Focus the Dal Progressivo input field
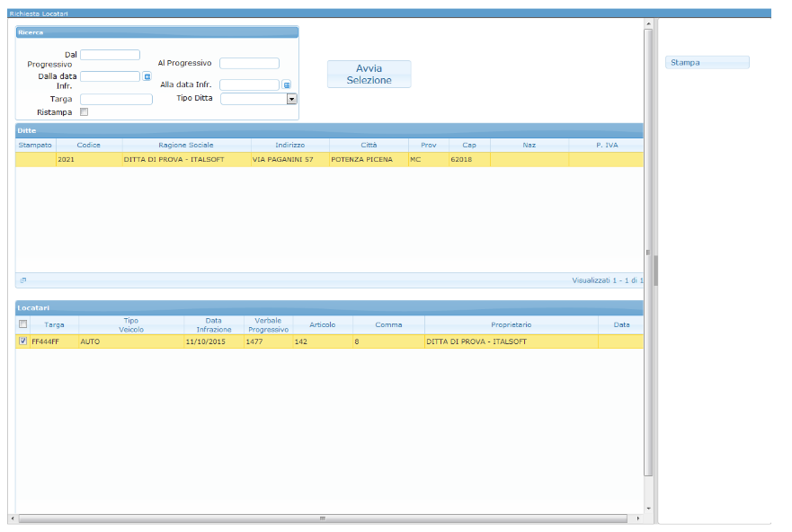This screenshot has height=532, width=792. coord(110,55)
